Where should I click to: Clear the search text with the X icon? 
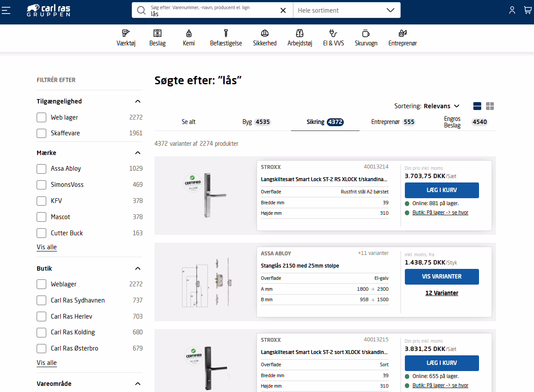[283, 10]
